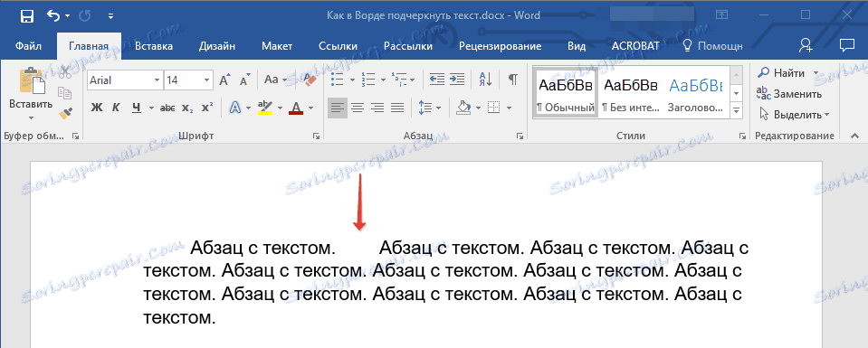Justify the paragraph text
This screenshot has height=348, width=868.
[x=397, y=108]
